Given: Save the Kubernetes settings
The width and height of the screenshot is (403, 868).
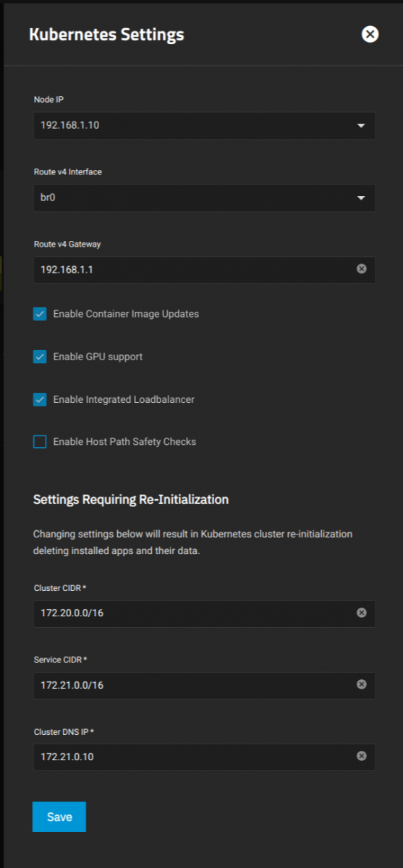Looking at the screenshot, I should tap(59, 817).
